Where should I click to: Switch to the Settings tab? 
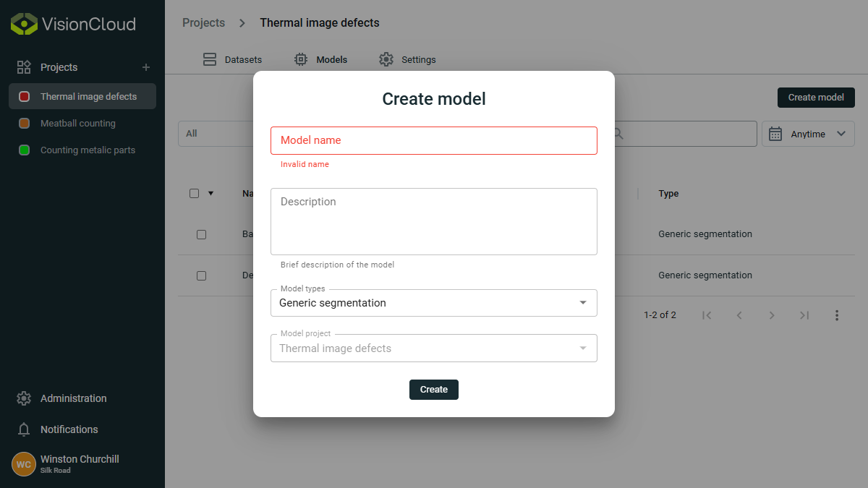[407, 59]
